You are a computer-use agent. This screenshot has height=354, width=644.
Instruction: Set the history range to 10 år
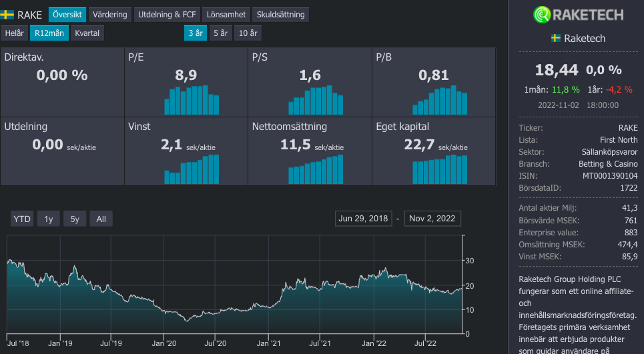pyautogui.click(x=248, y=33)
